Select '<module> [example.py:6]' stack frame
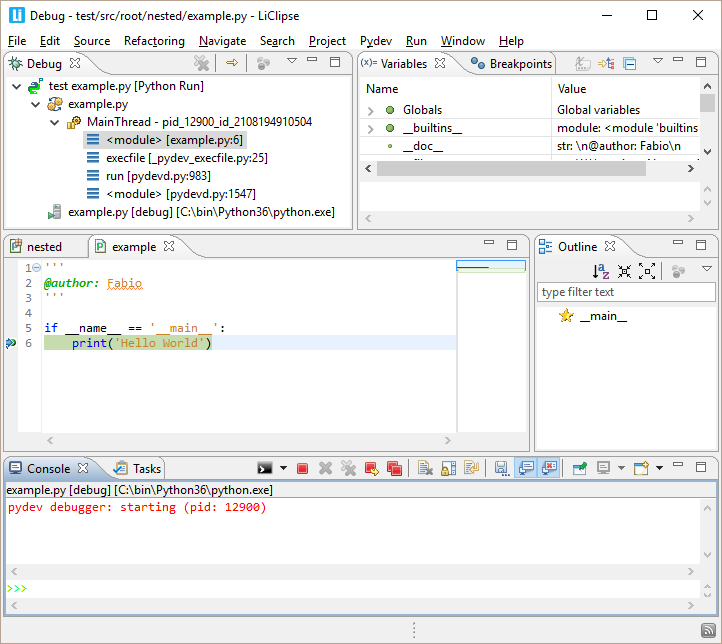 (x=165, y=140)
